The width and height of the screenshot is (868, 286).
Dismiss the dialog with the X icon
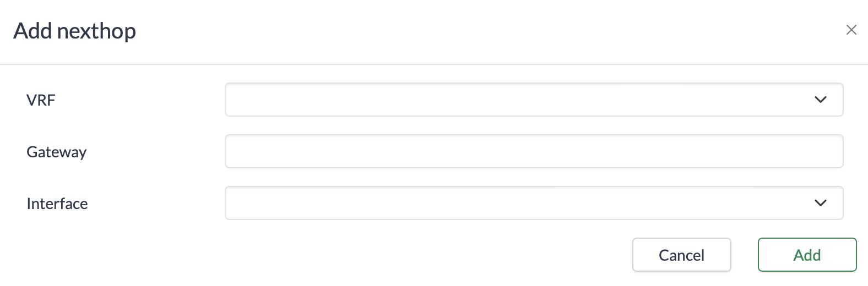tap(851, 30)
